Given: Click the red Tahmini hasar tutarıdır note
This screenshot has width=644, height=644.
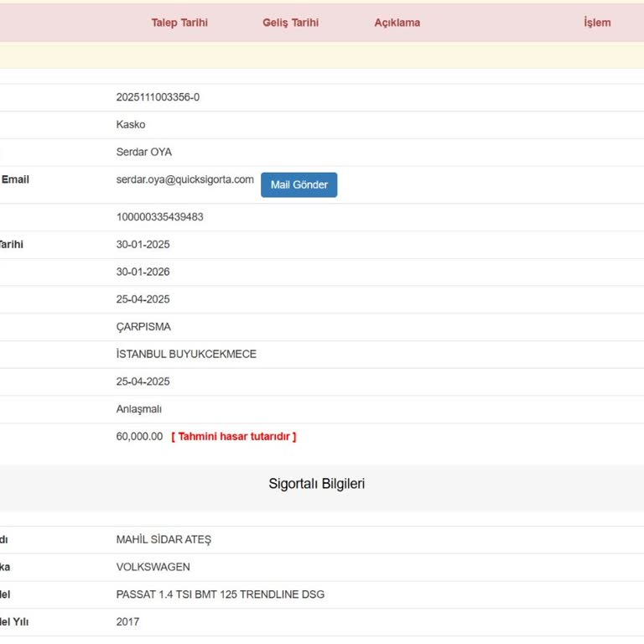Looking at the screenshot, I should (x=233, y=436).
